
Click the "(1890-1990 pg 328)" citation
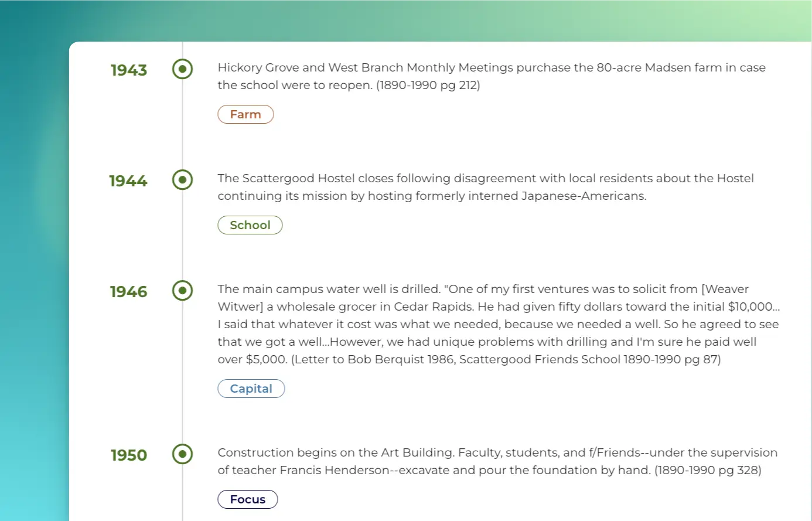pos(708,471)
